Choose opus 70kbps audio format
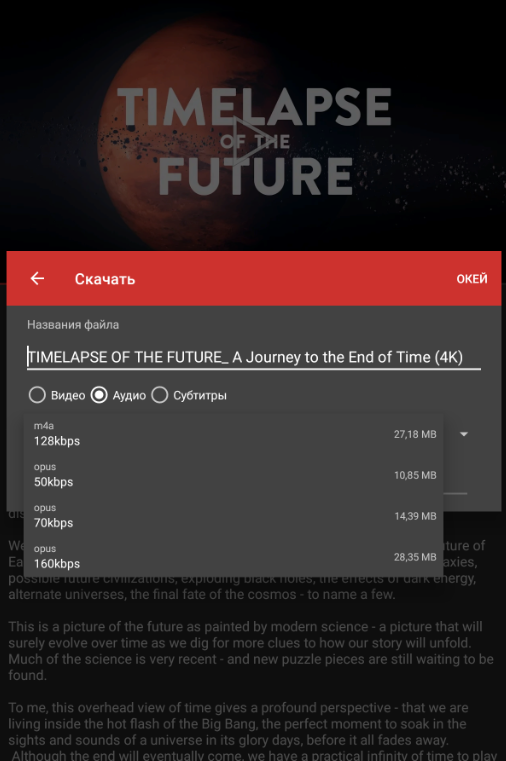Viewport: 506px width, 761px height. 233,516
